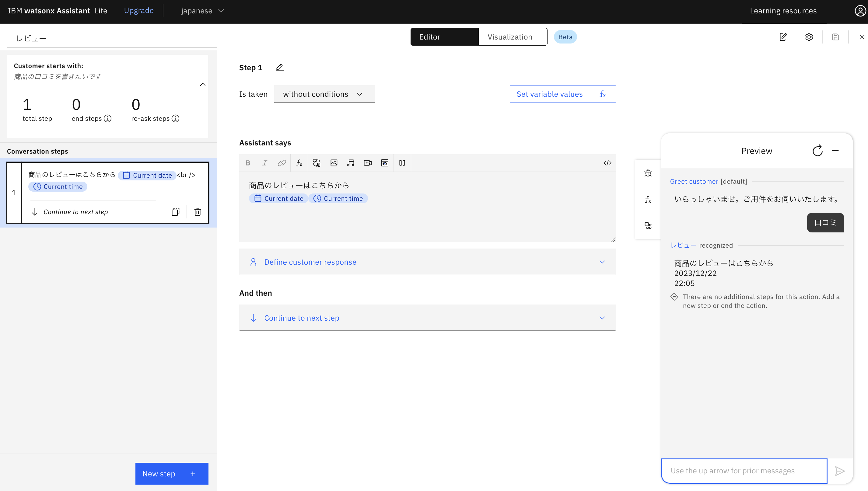Insert a pause in the response
This screenshot has width=868, height=491.
coord(402,163)
